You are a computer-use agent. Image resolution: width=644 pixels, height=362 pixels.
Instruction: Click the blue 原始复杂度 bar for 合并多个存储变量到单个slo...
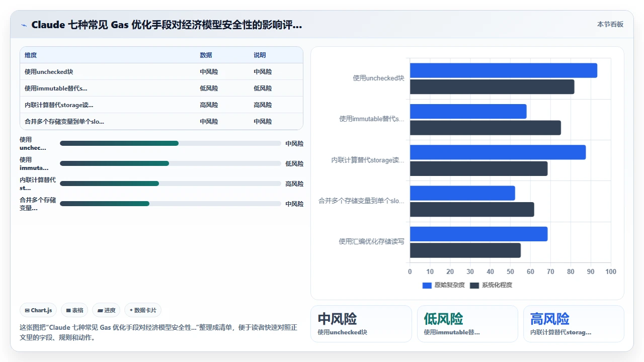(x=462, y=193)
